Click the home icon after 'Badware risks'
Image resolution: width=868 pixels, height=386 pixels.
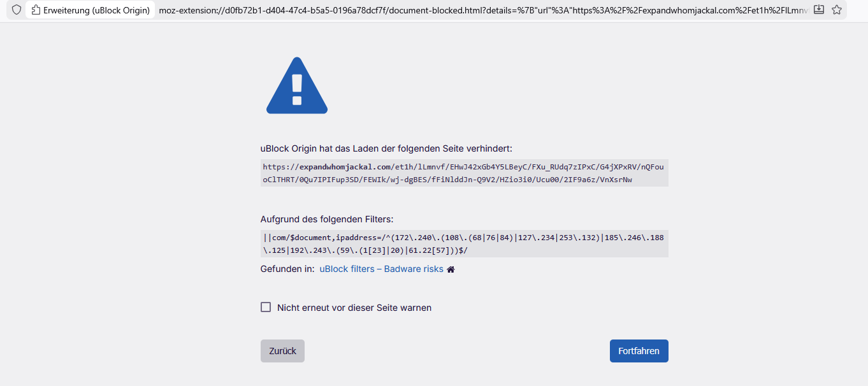pos(451,269)
